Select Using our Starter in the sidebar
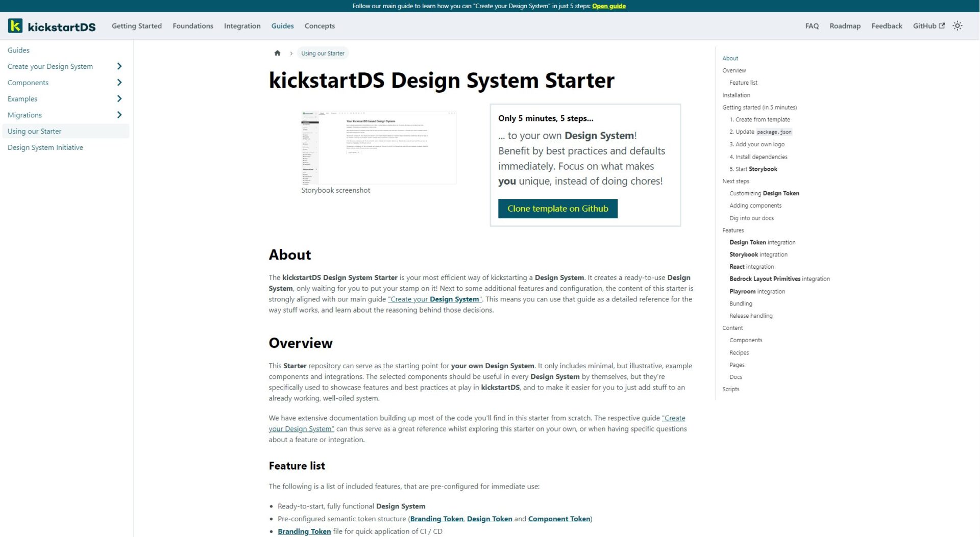The image size is (980, 537). (34, 131)
